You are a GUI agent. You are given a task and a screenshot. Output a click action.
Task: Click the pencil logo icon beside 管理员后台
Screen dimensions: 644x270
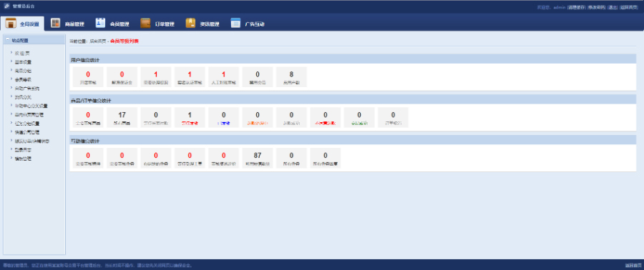pos(6,6)
